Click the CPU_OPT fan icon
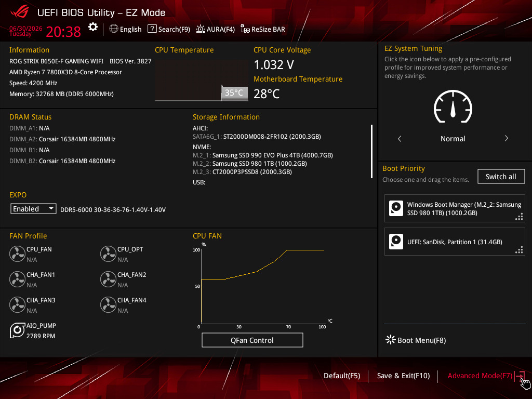Image resolution: width=532 pixels, height=399 pixels. (108, 254)
